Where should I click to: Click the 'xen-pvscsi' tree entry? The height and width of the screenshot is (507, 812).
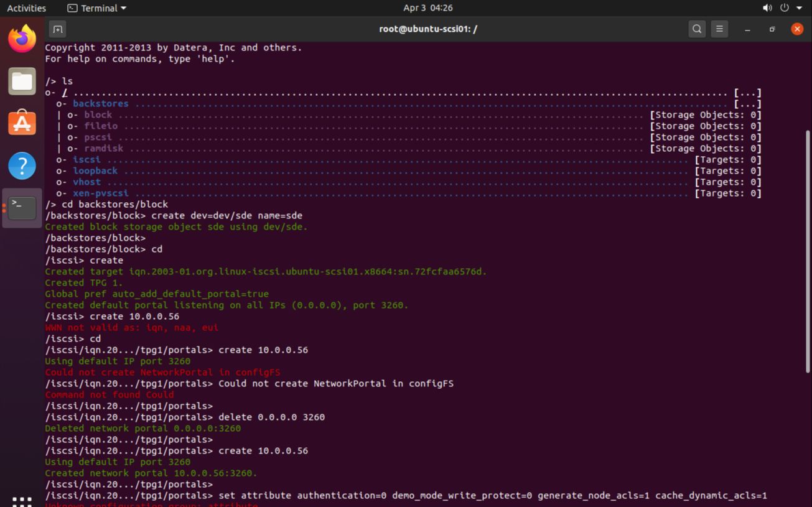coord(101,193)
